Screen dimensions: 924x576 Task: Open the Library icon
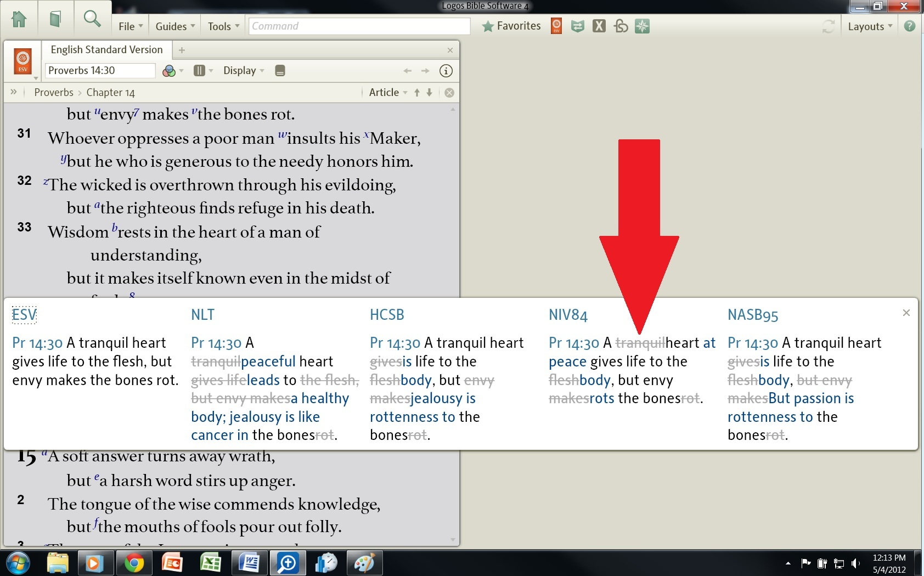(x=55, y=19)
